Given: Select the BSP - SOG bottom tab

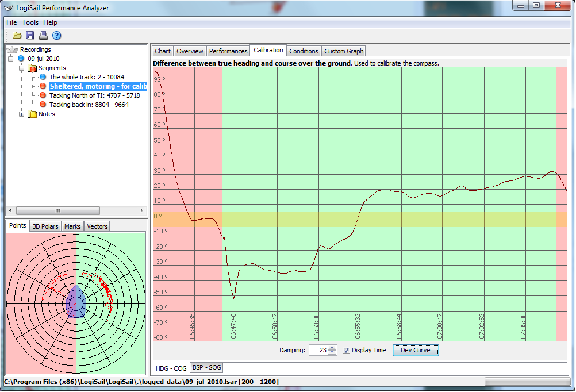Looking at the screenshot, I should tap(207, 367).
